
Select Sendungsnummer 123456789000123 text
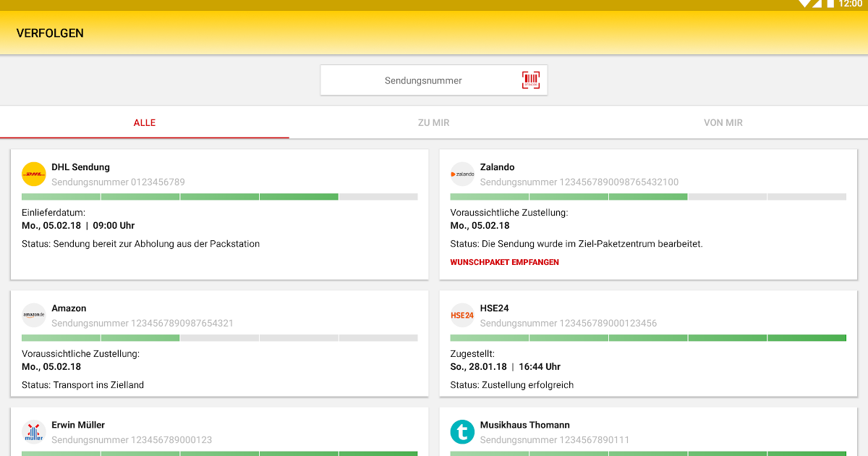click(132, 439)
